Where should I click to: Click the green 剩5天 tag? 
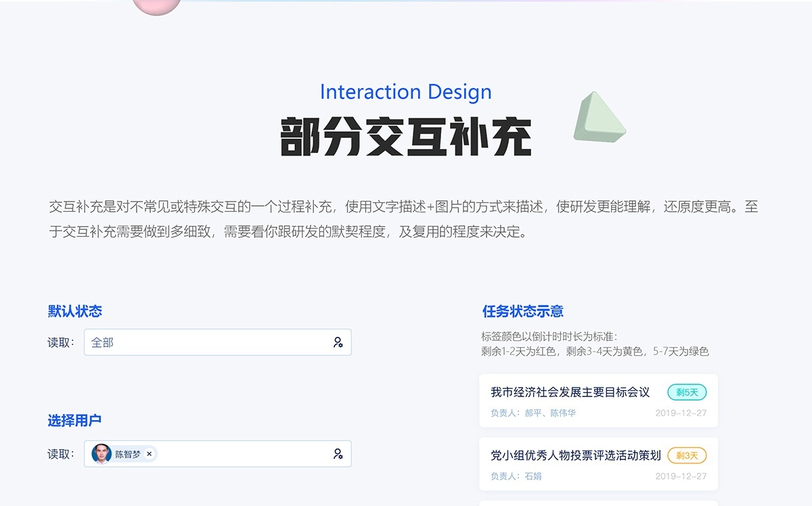point(687,392)
